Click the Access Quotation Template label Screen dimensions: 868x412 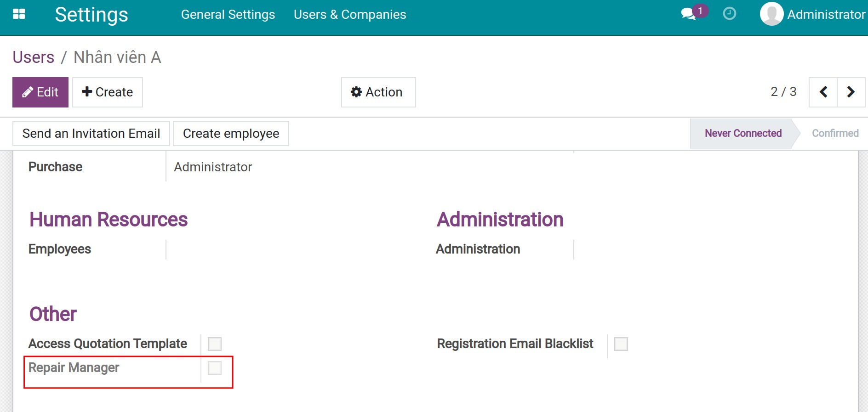(x=108, y=344)
